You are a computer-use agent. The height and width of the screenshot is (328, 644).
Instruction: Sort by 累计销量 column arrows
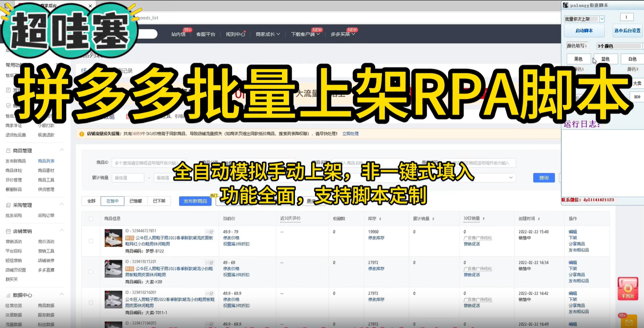click(x=433, y=219)
